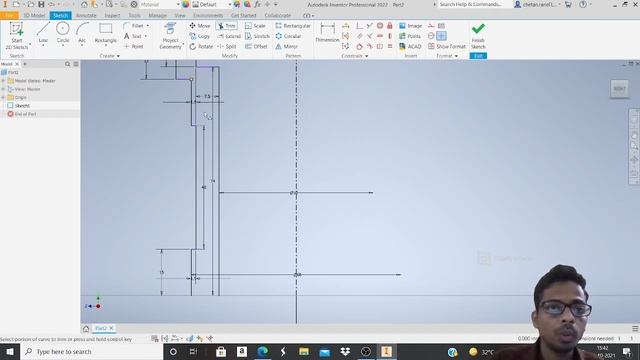Click the home icon beside document tabs
This screenshot has width=640, height=360.
[x=86, y=329]
